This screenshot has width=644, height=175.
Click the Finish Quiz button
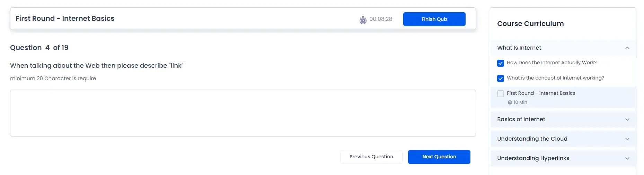434,19
